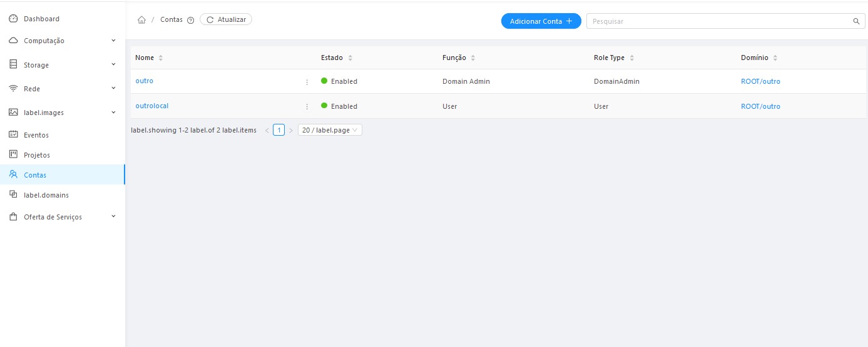Go to Eventos in the sidebar

click(x=36, y=135)
